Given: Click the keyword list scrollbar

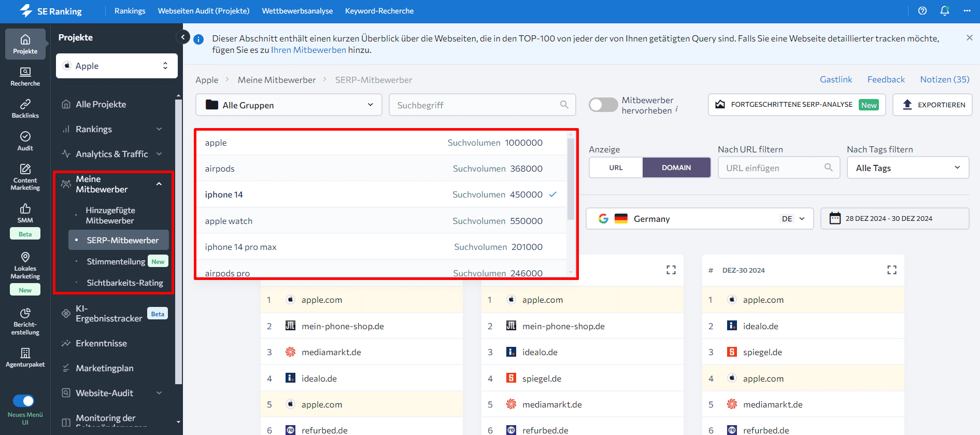Looking at the screenshot, I should click(x=571, y=179).
